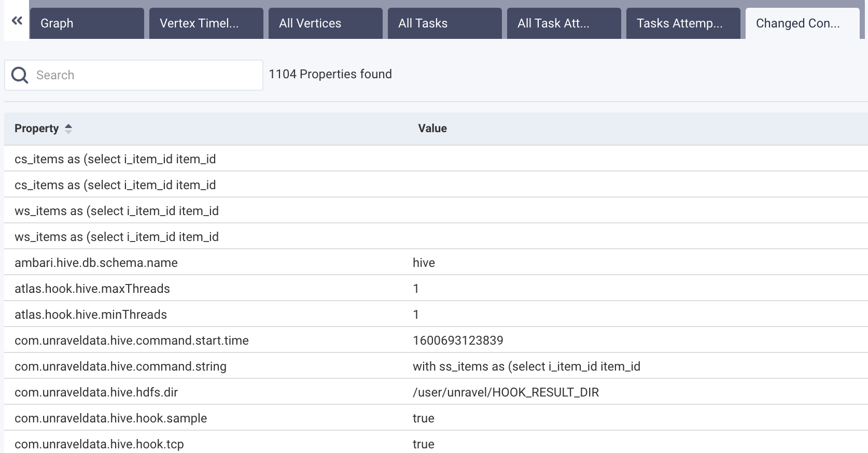Viewport: 868px width, 453px height.
Task: Click the Value column header
Action: pyautogui.click(x=432, y=129)
